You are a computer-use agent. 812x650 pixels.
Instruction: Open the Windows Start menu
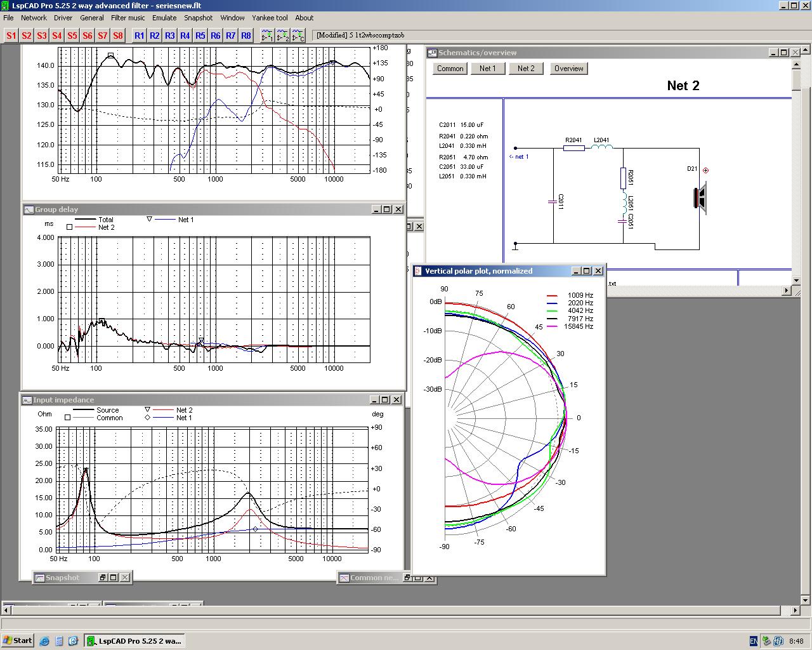[18, 640]
